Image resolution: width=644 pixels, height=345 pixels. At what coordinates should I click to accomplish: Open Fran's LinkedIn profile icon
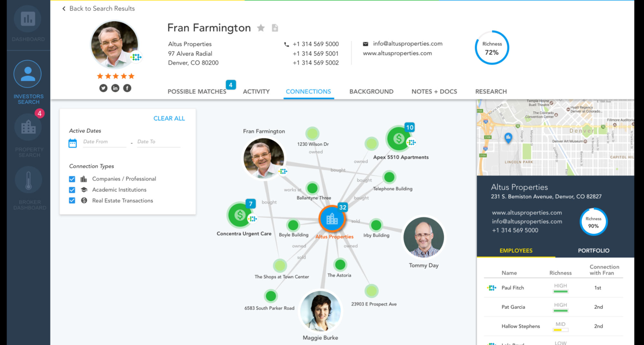(115, 88)
